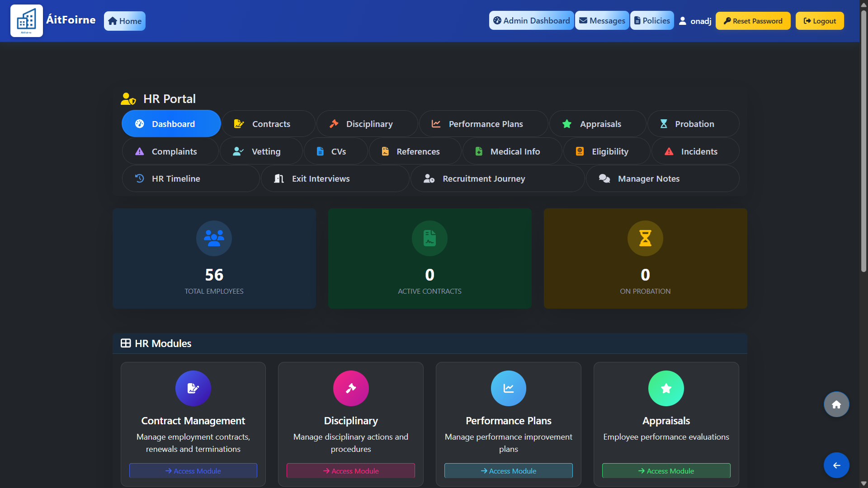Click the ÁitFoirne building logo icon
Viewport: 868px width, 488px height.
pyautogui.click(x=27, y=21)
